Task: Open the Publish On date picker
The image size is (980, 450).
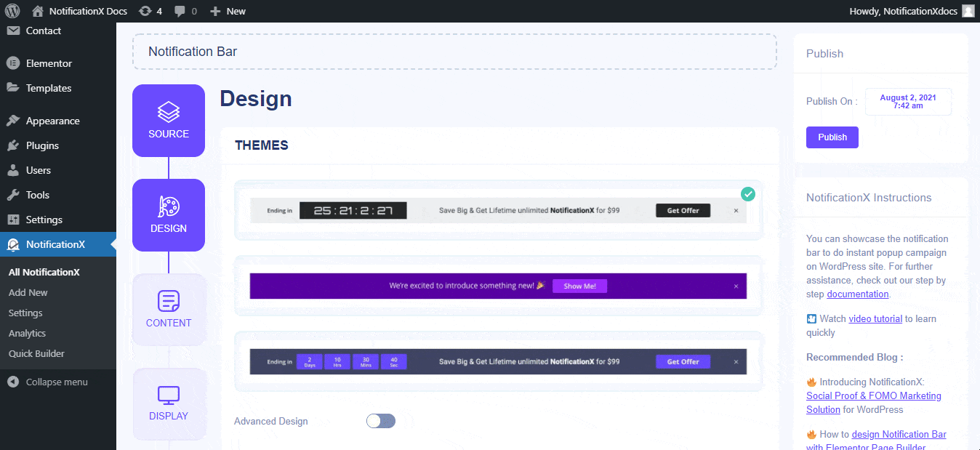Action: [x=908, y=102]
